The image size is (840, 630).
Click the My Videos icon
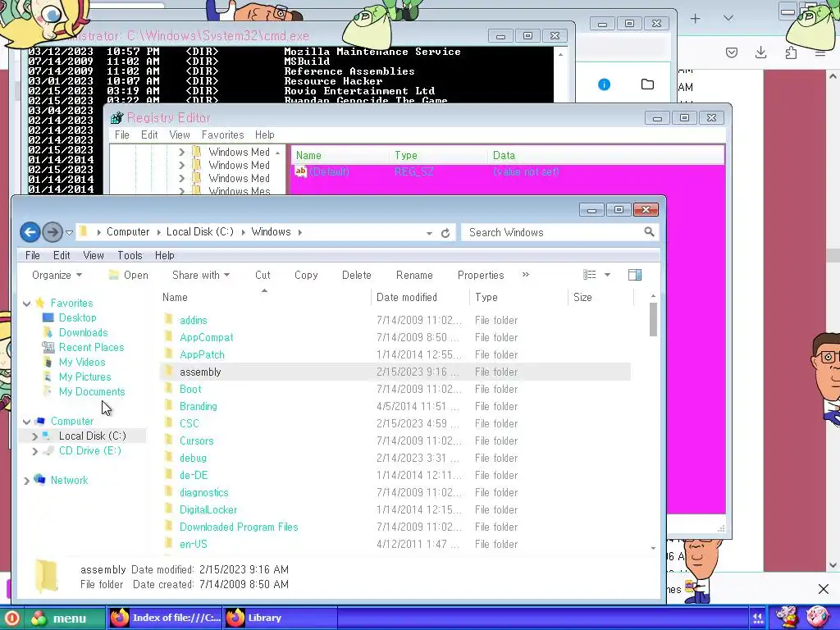[48, 362]
